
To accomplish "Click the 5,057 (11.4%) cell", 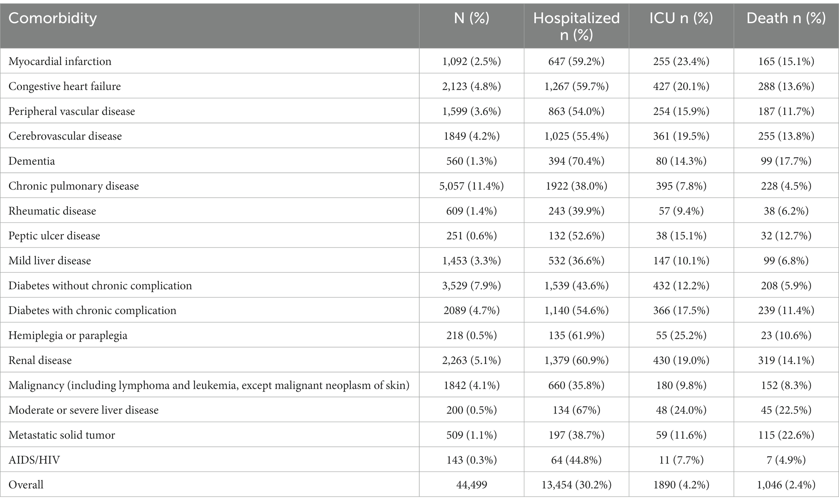I will pos(471,186).
